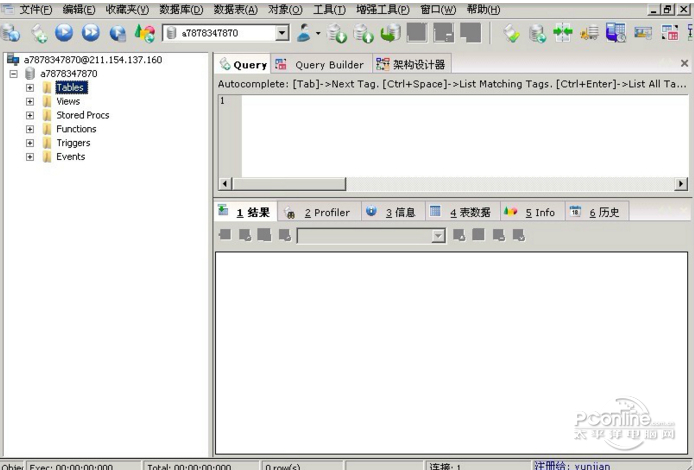The image size is (694, 470).
Task: Switch to the 2 Profiler tab
Action: (x=320, y=212)
